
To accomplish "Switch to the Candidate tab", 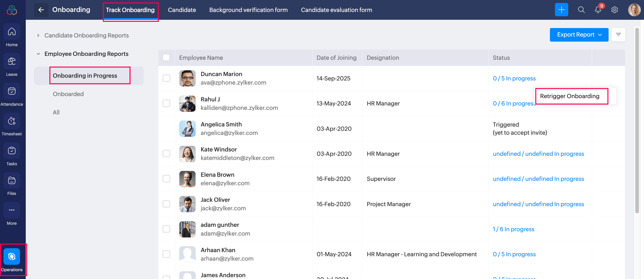I will click(x=182, y=10).
